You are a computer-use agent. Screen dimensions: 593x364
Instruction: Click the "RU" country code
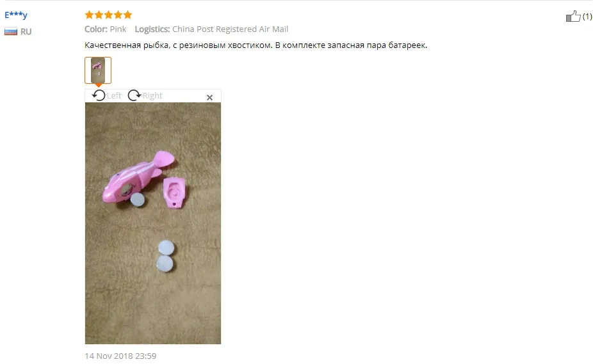(x=26, y=32)
